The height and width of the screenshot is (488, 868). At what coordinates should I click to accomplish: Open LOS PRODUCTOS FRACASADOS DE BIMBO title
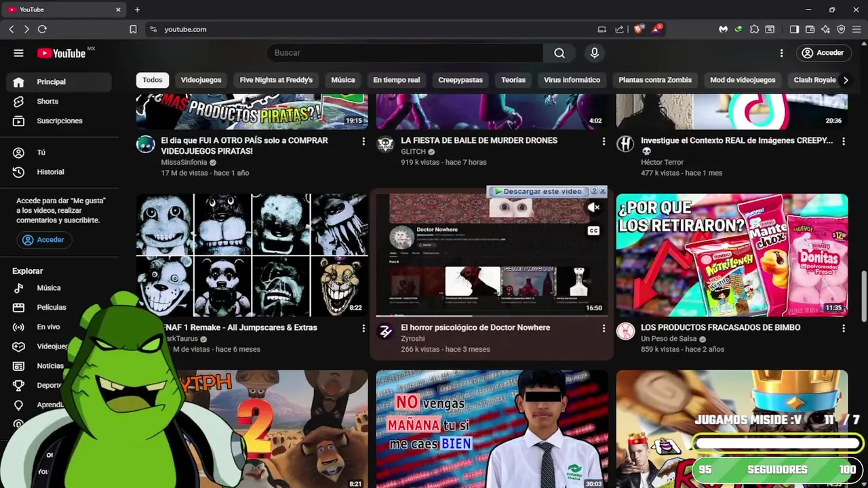click(720, 327)
